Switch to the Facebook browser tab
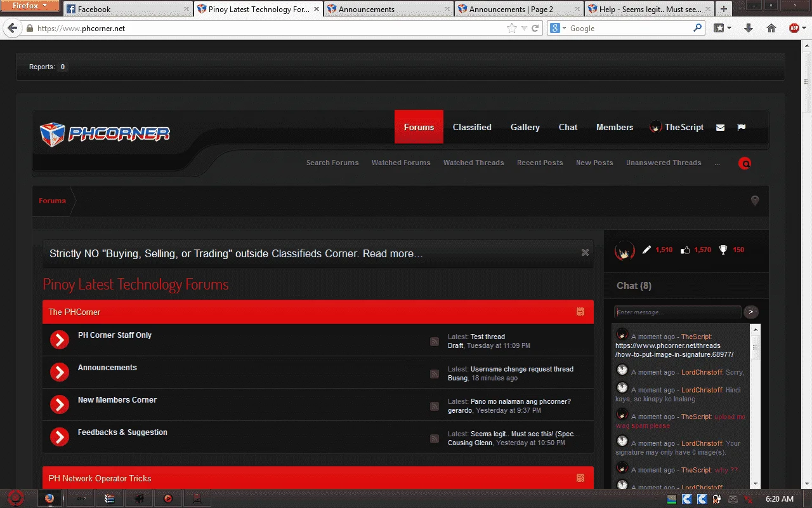The image size is (812, 508). (127, 10)
